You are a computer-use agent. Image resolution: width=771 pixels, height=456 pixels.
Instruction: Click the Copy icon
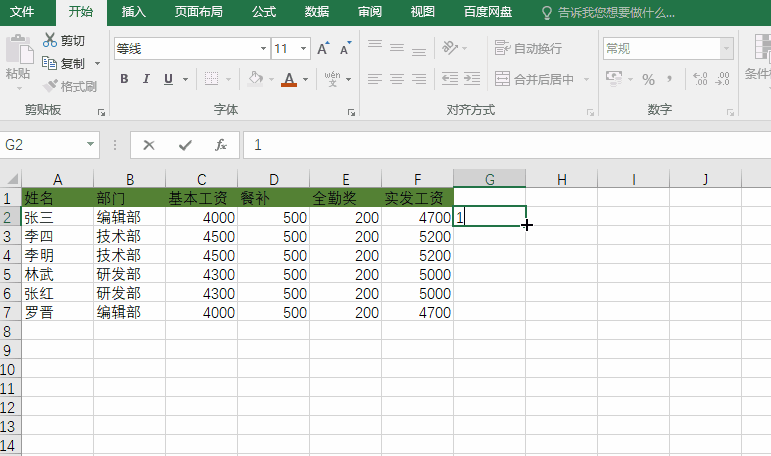click(x=50, y=63)
